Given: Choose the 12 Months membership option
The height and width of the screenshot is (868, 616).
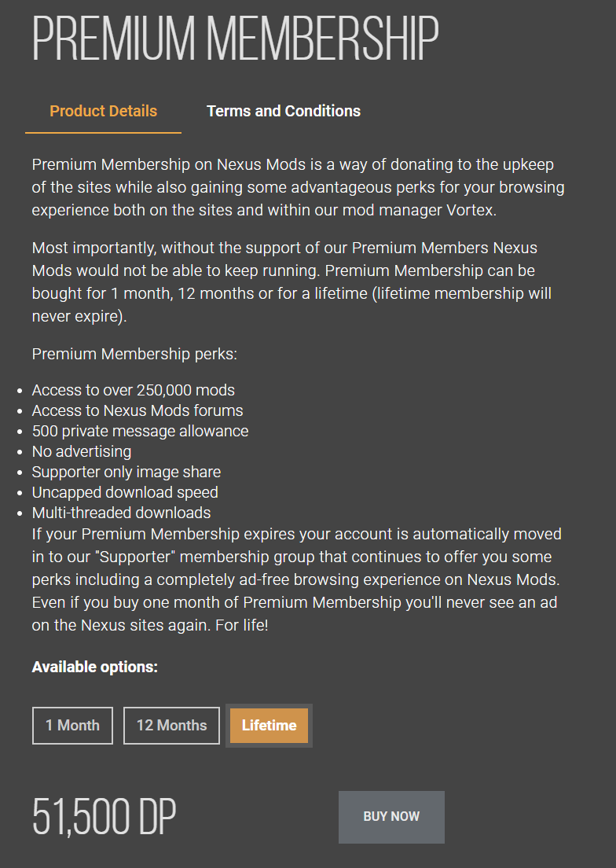Looking at the screenshot, I should coord(171,725).
